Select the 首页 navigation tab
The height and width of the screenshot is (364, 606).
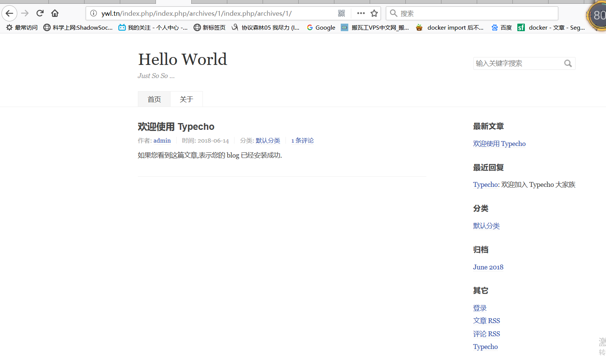154,99
